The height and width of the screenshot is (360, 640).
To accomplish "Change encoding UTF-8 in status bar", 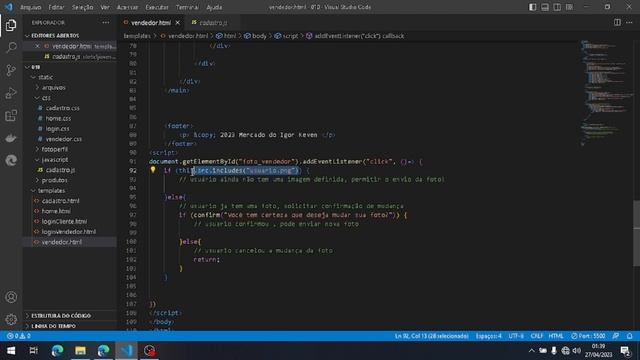I will [x=516, y=336].
